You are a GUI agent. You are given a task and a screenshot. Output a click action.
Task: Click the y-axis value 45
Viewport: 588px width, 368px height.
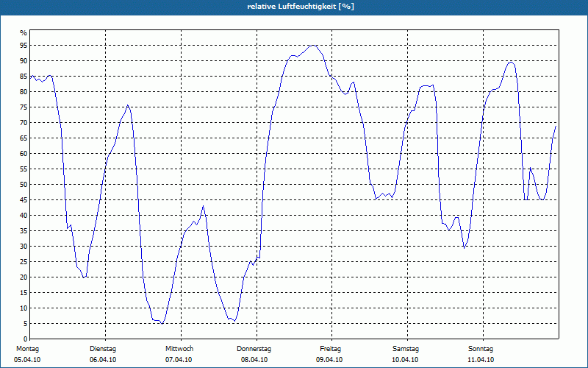click(24, 199)
